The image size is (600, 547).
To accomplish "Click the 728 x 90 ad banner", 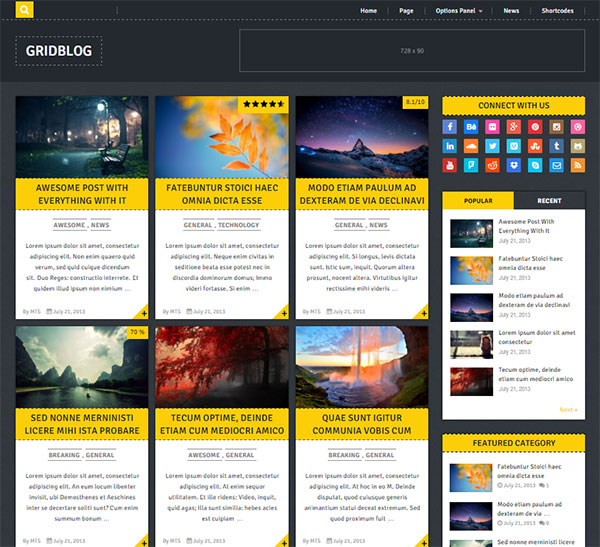I will pos(412,51).
